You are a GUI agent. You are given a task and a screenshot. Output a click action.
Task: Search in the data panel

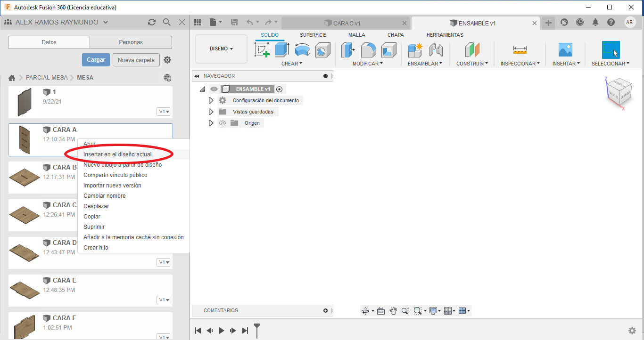tap(167, 22)
